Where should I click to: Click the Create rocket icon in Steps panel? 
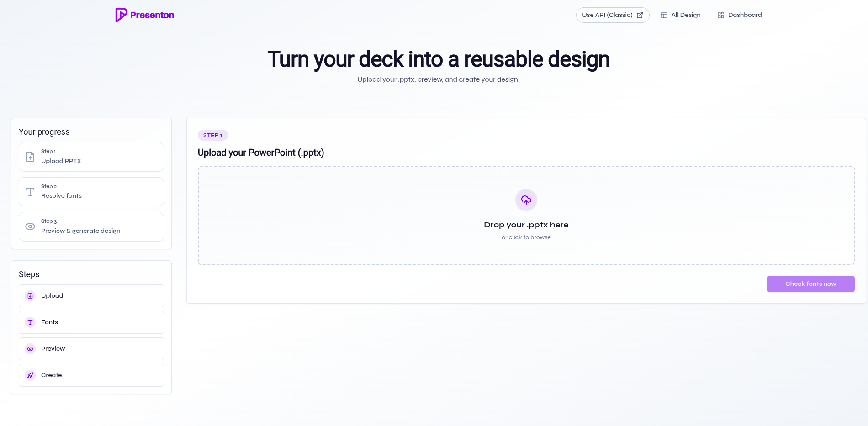pyautogui.click(x=30, y=375)
